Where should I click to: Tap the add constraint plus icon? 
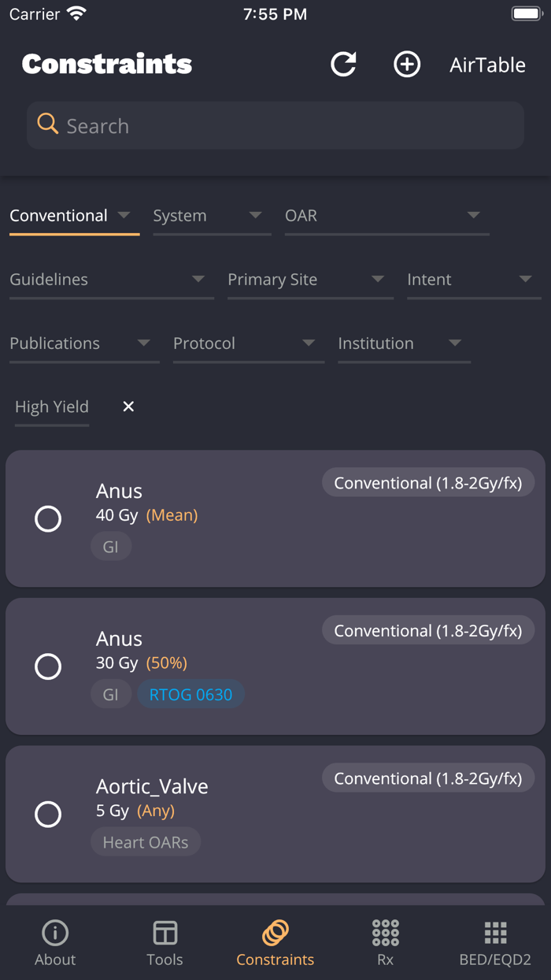coord(407,65)
